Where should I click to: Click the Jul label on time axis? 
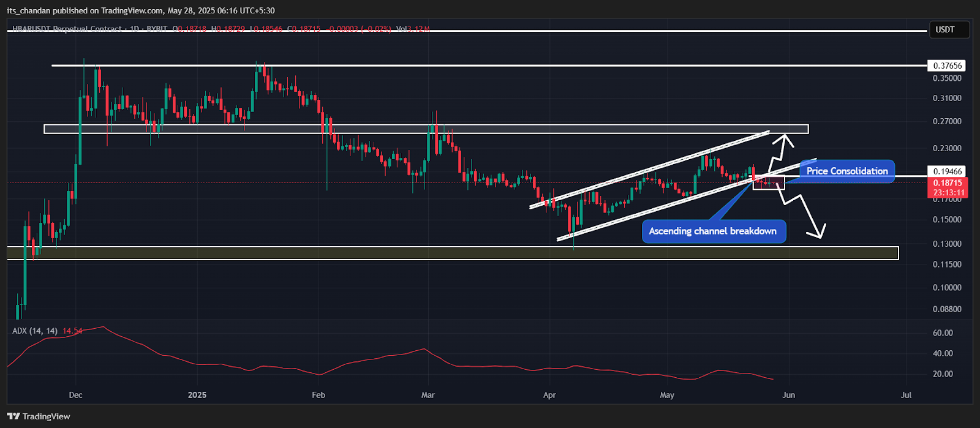(907, 395)
